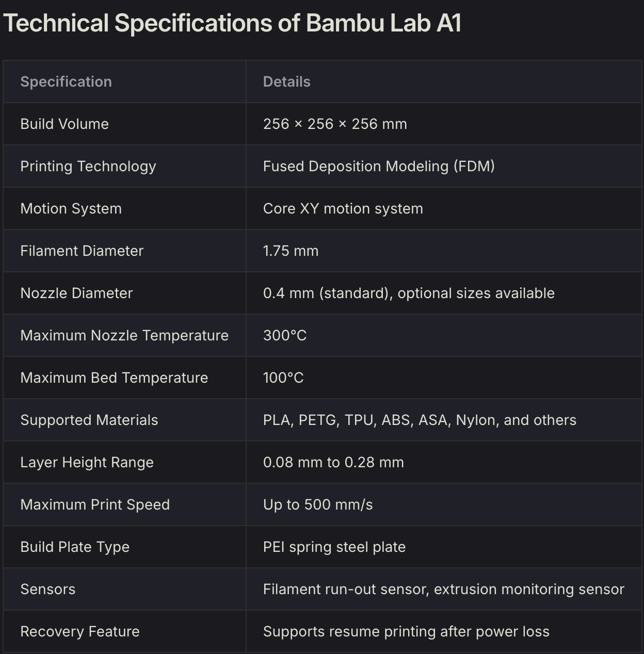644x654 pixels.
Task: Click the supported materials list text
Action: pos(420,420)
